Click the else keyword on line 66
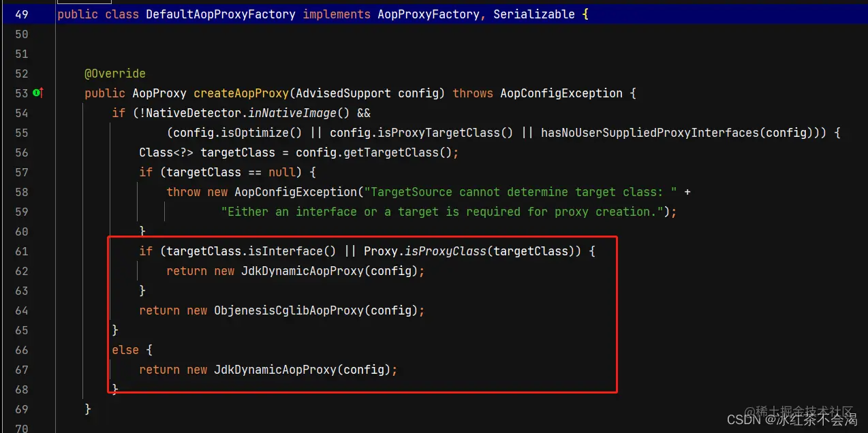 coord(125,350)
